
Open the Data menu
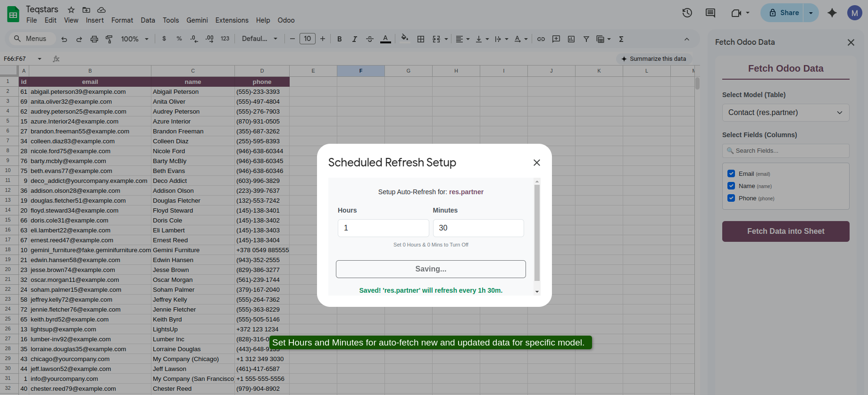(148, 20)
